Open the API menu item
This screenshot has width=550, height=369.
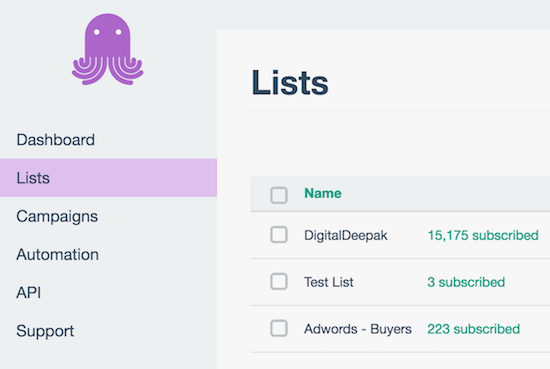(28, 293)
